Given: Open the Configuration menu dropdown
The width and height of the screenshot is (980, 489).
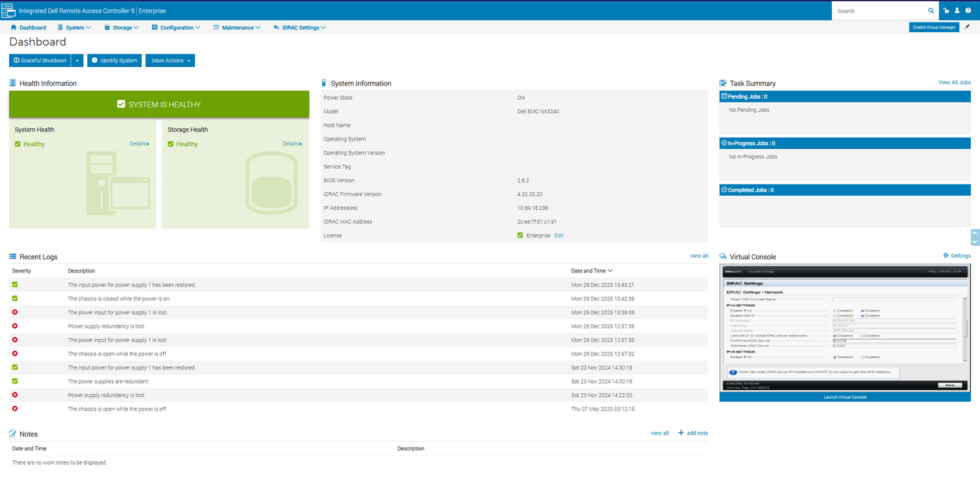Looking at the screenshot, I should click(x=176, y=27).
